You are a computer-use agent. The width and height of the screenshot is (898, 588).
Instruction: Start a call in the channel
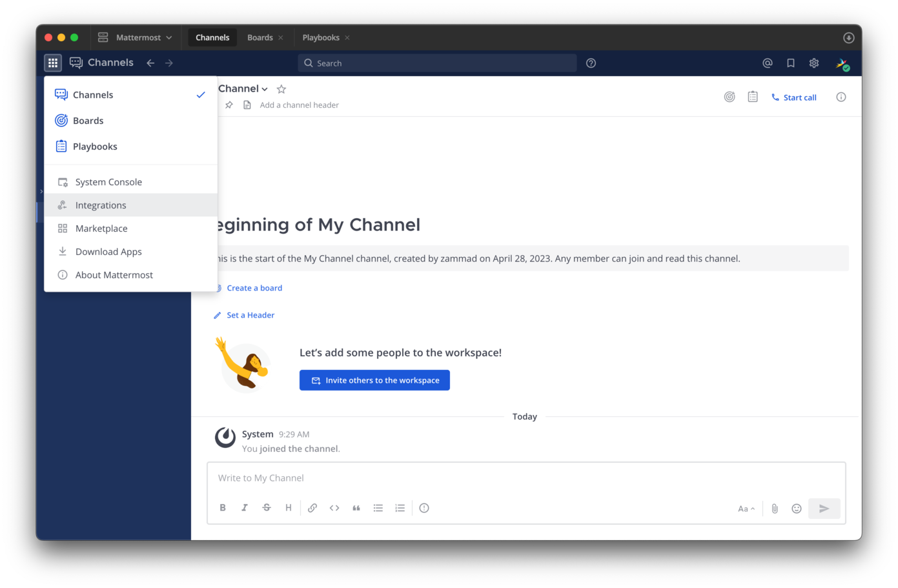click(x=794, y=97)
